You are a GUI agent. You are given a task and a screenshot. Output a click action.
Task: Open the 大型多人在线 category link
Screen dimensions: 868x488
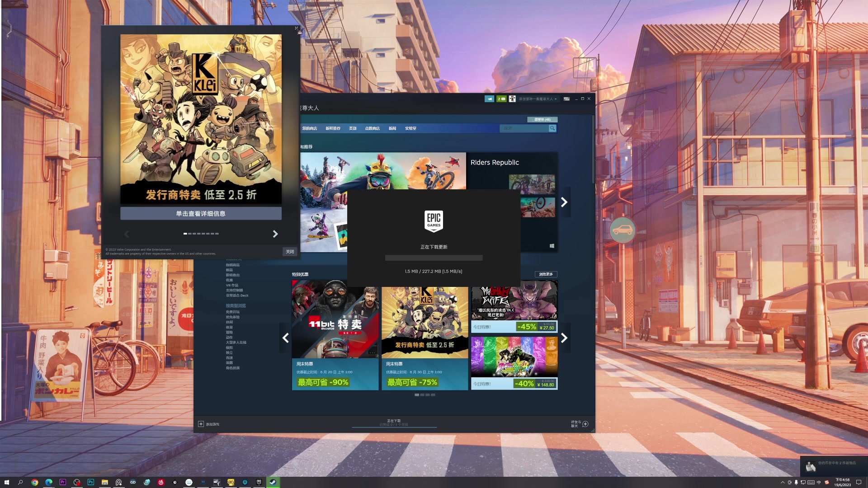coord(236,343)
